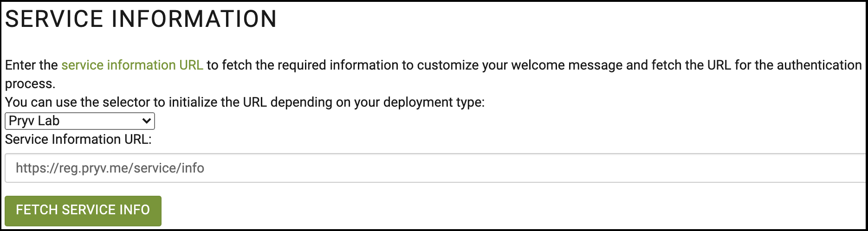The image size is (868, 231).
Task: Click the words 'Enter the' before the link
Action: 32,65
